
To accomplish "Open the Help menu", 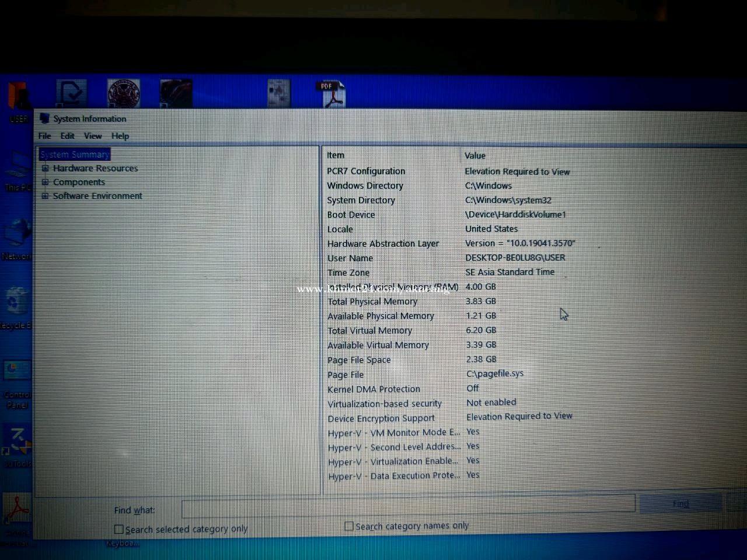I will (x=120, y=136).
